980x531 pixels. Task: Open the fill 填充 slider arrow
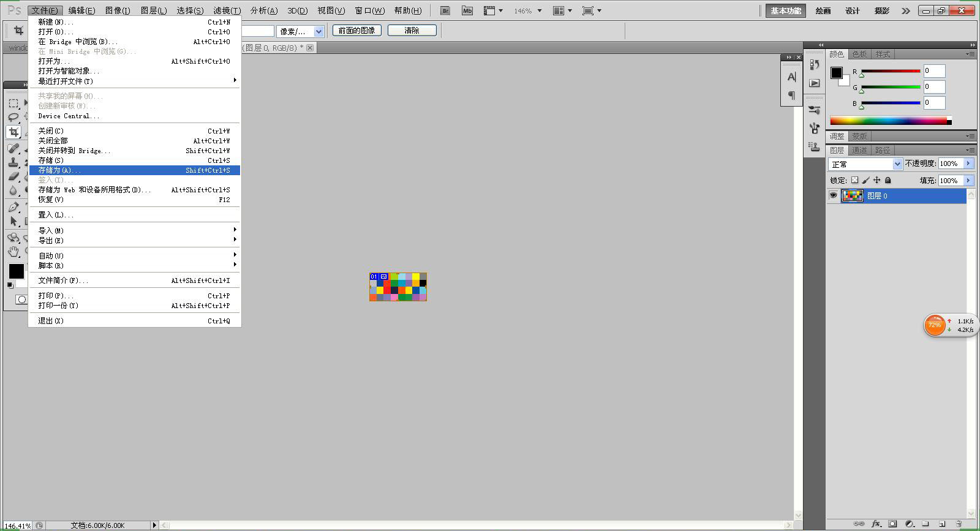tap(968, 180)
